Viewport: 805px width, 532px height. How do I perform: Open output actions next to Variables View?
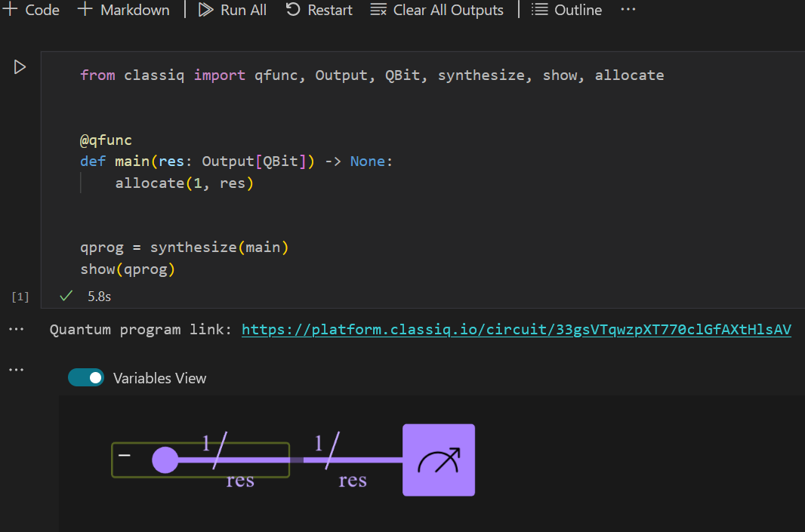(x=16, y=370)
